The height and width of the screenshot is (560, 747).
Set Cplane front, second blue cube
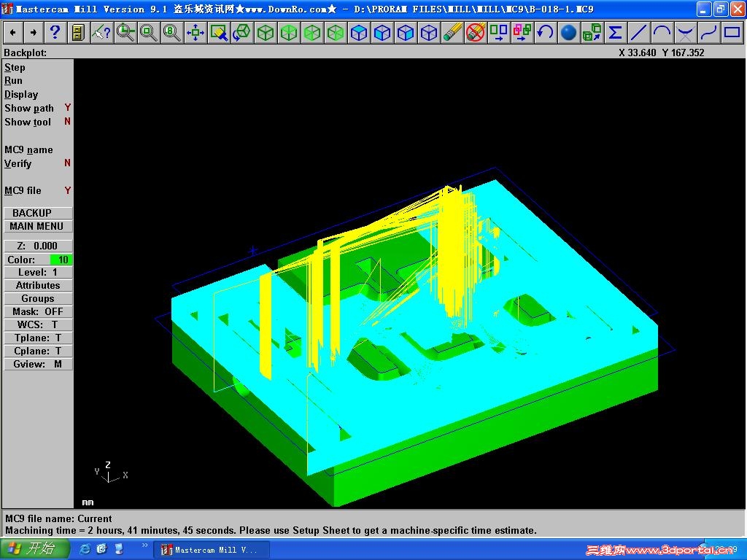(x=382, y=33)
